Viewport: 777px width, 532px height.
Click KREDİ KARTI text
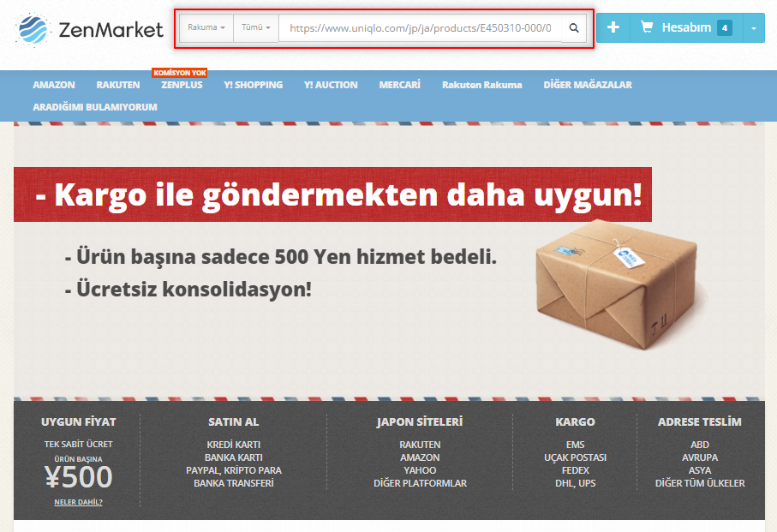[x=233, y=445]
